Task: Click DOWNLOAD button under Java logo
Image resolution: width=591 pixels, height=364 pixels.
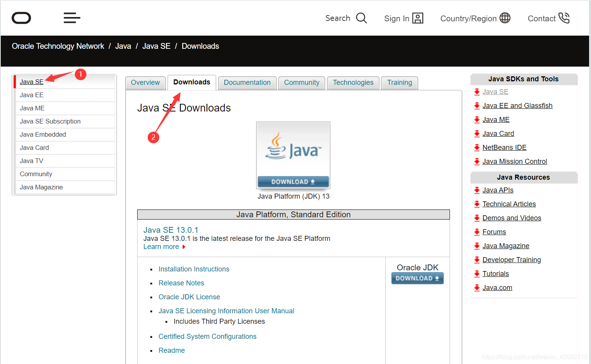Action: (293, 182)
